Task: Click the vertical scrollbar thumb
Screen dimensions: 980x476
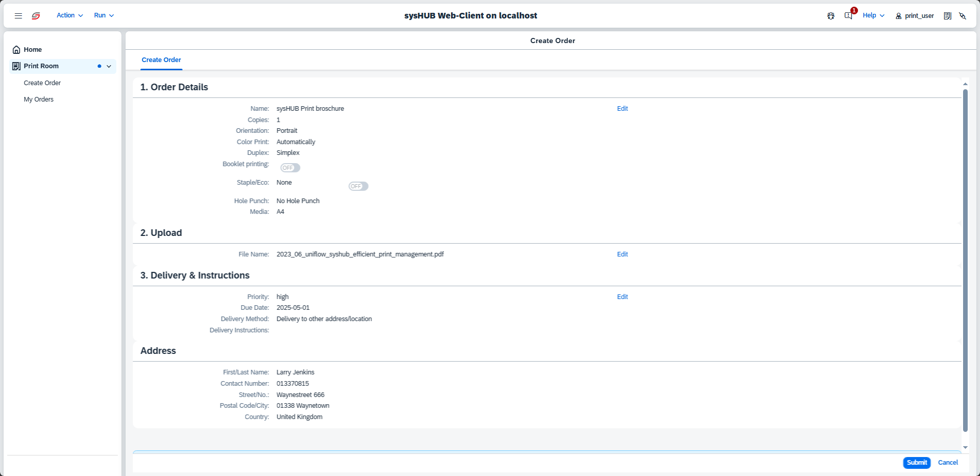Action: [x=965, y=261]
